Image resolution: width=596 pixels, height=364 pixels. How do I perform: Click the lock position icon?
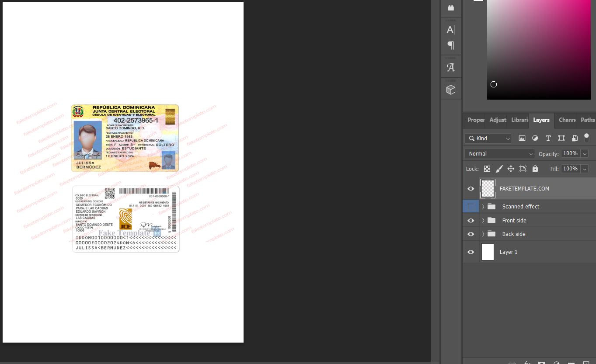(510, 169)
